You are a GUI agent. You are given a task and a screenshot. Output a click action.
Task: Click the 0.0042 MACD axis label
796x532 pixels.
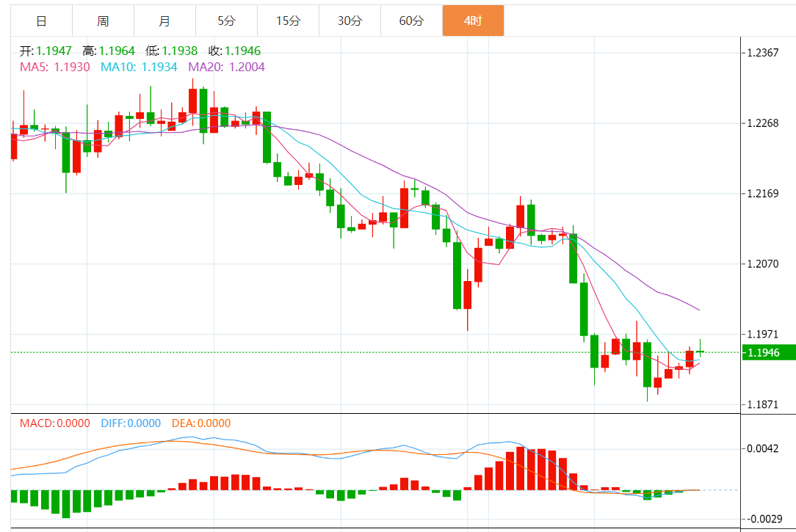tap(763, 448)
